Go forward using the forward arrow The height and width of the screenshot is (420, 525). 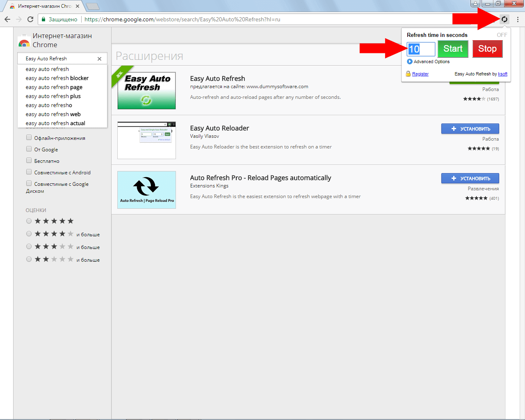pos(19,19)
